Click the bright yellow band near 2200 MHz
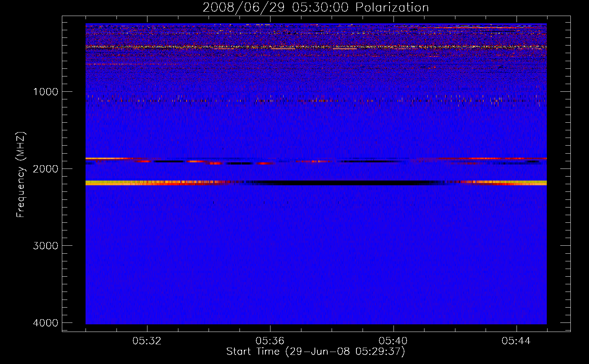The height and width of the screenshot is (364, 589). [x=316, y=183]
